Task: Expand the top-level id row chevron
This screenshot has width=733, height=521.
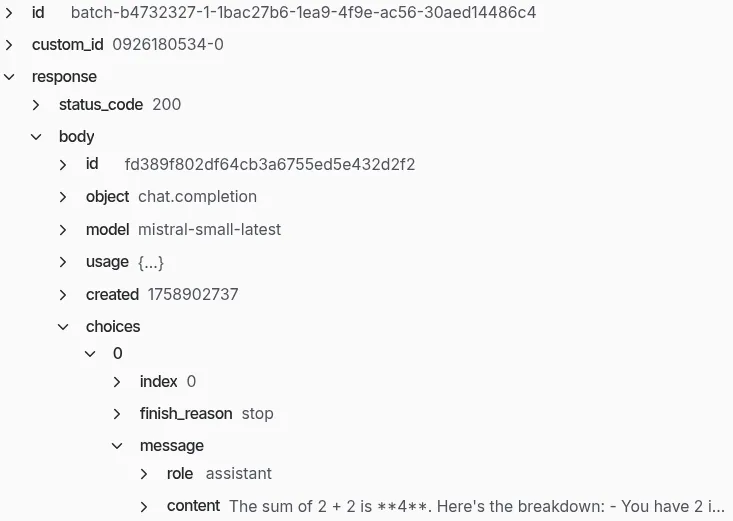Action: (x=10, y=13)
